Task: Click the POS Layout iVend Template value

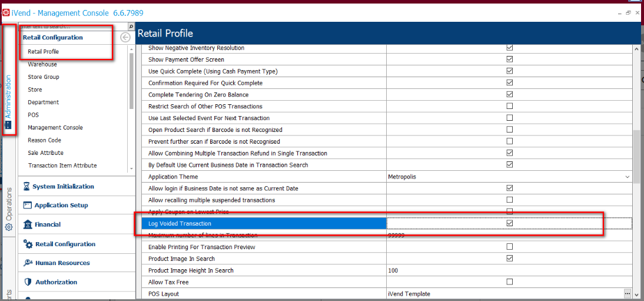Action: pos(409,293)
